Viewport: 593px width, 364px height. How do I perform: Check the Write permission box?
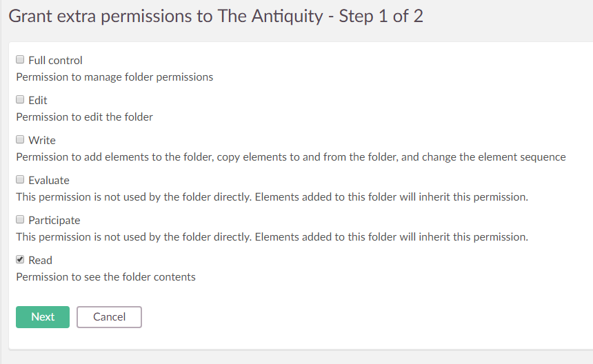[x=20, y=140]
